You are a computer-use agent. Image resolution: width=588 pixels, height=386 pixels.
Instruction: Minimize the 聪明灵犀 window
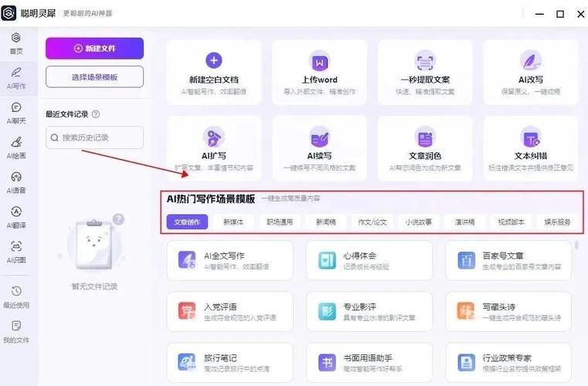539,14
